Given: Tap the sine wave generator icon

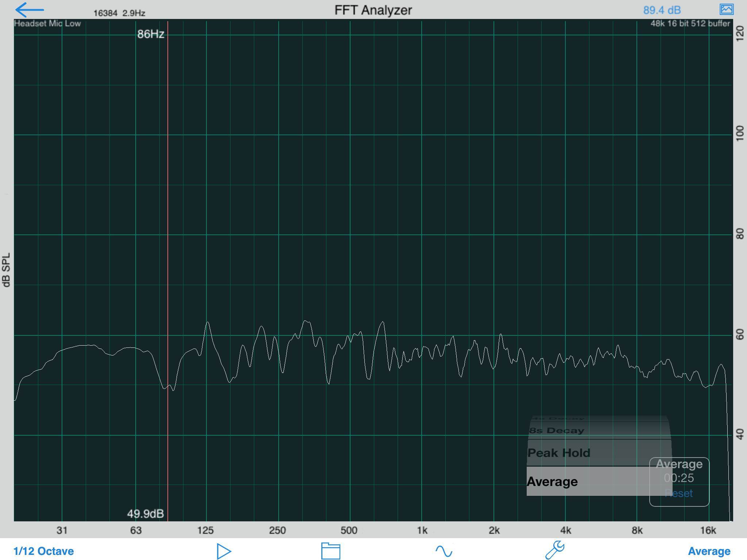Looking at the screenshot, I should (x=444, y=551).
